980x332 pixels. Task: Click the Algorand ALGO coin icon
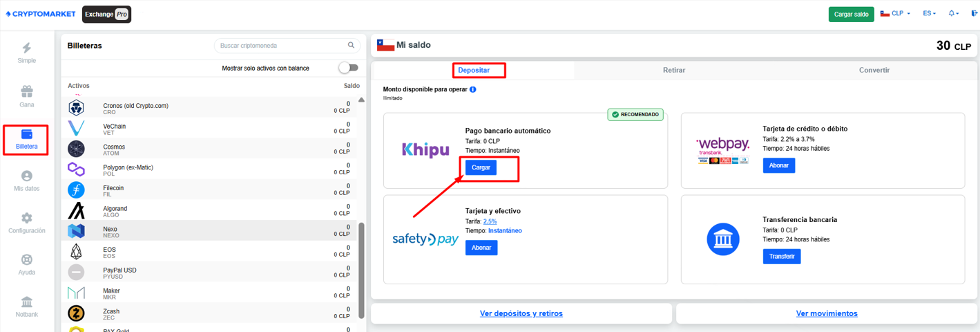pos(76,211)
